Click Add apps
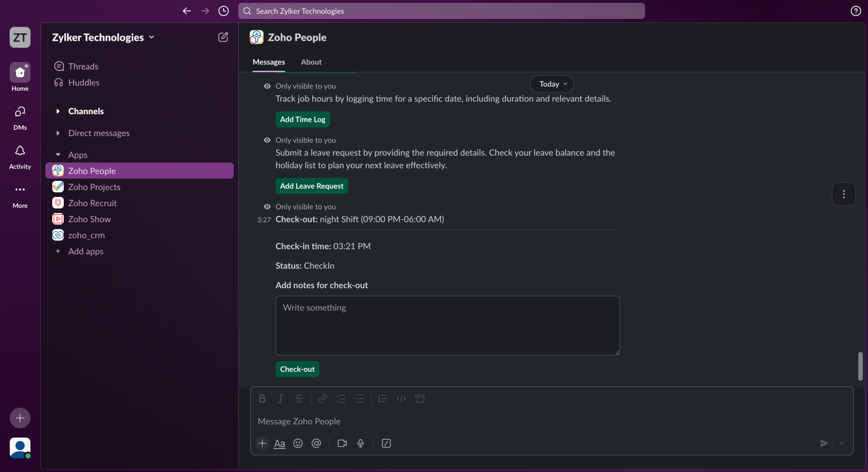 (x=139, y=252)
